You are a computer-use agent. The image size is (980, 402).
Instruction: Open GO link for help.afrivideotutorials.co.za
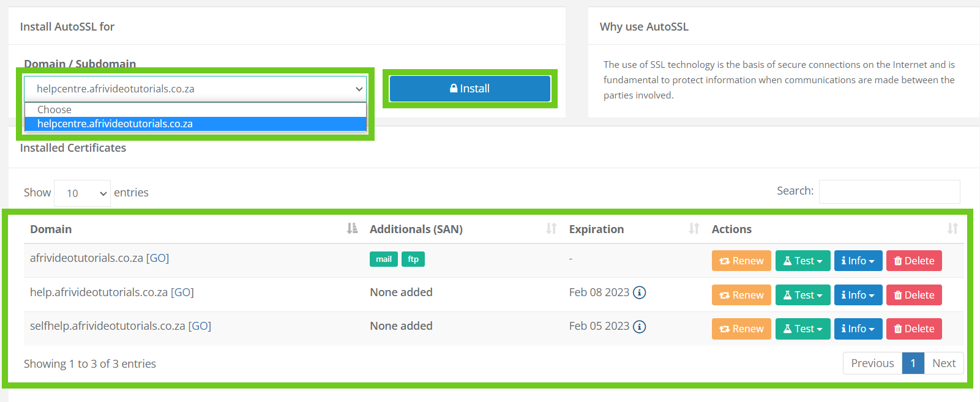coord(182,292)
